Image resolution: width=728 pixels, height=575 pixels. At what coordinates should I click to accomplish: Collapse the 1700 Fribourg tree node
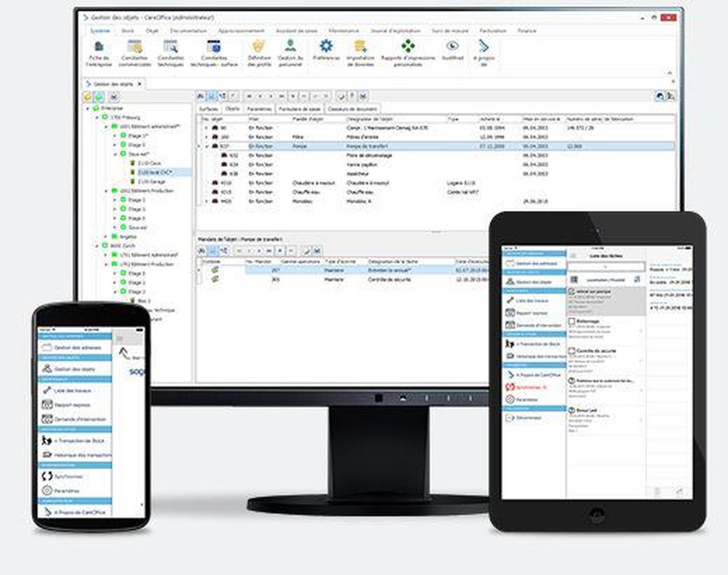[x=97, y=117]
